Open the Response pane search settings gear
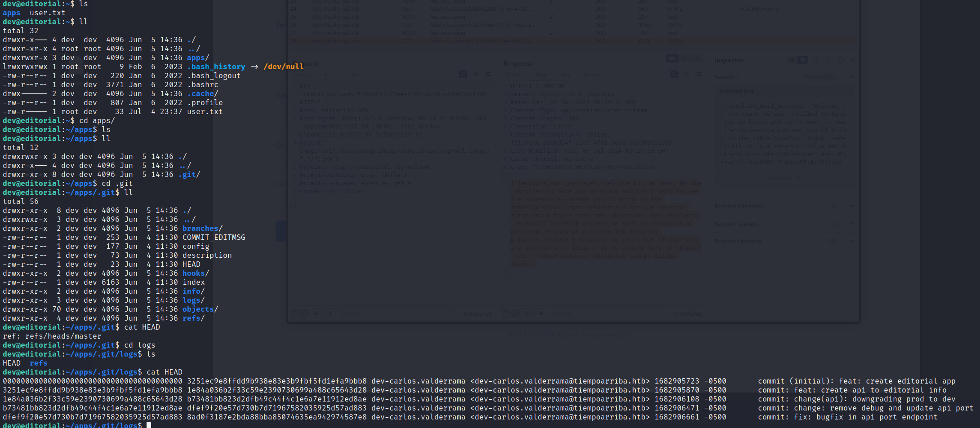The width and height of the screenshot is (980, 428). 515,313
